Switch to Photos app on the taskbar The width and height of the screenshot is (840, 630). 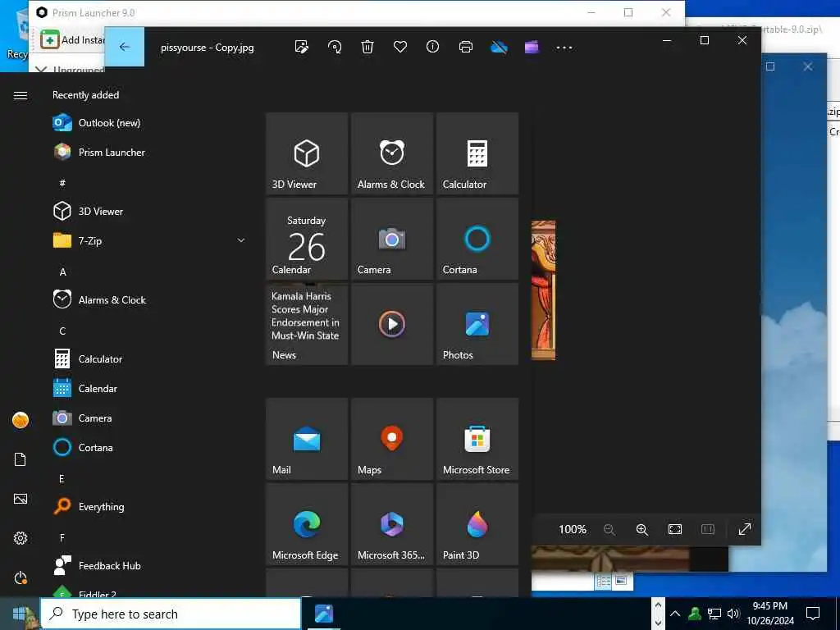click(x=323, y=614)
